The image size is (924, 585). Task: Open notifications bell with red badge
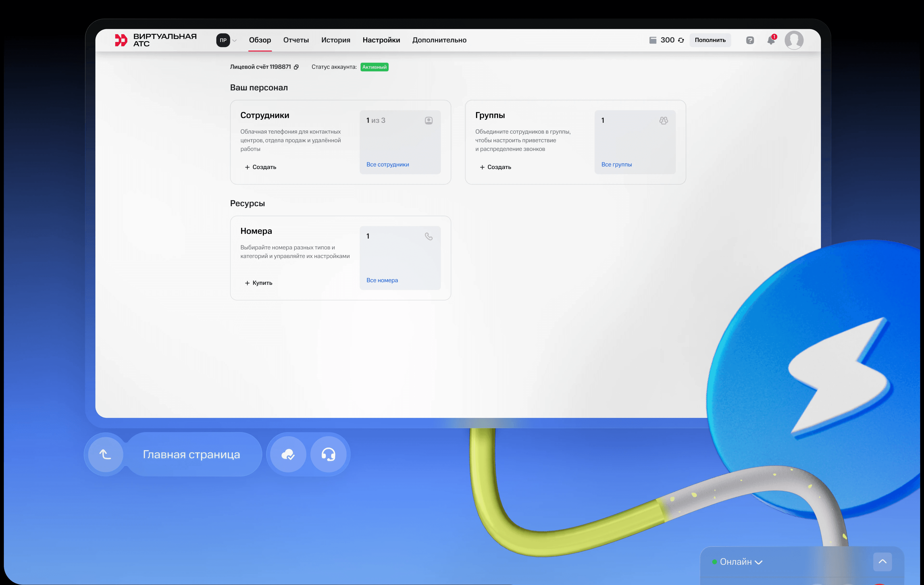pos(771,40)
